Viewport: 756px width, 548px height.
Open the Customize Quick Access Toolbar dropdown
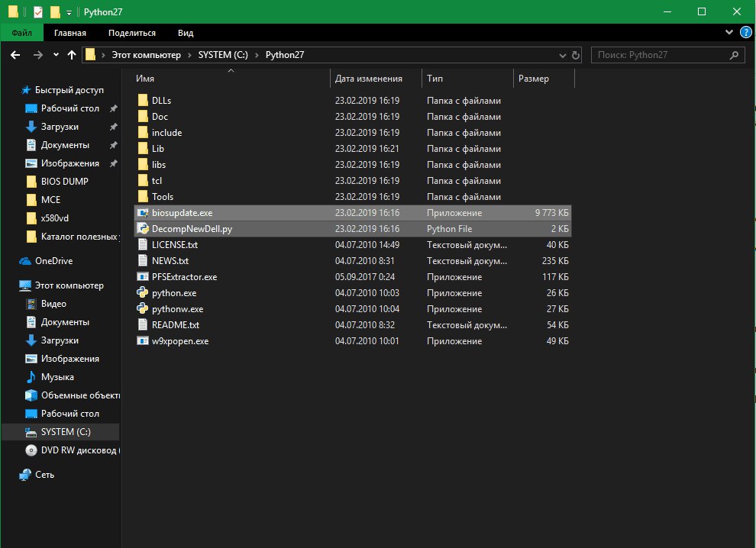pyautogui.click(x=69, y=12)
